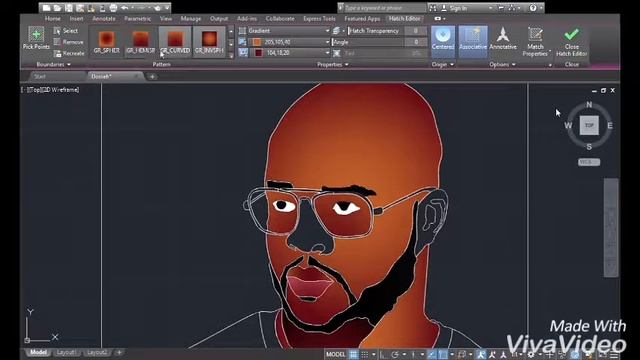Toggle the gradient color 2 icon
Screen dimensions: 640x360
(x=243, y=53)
